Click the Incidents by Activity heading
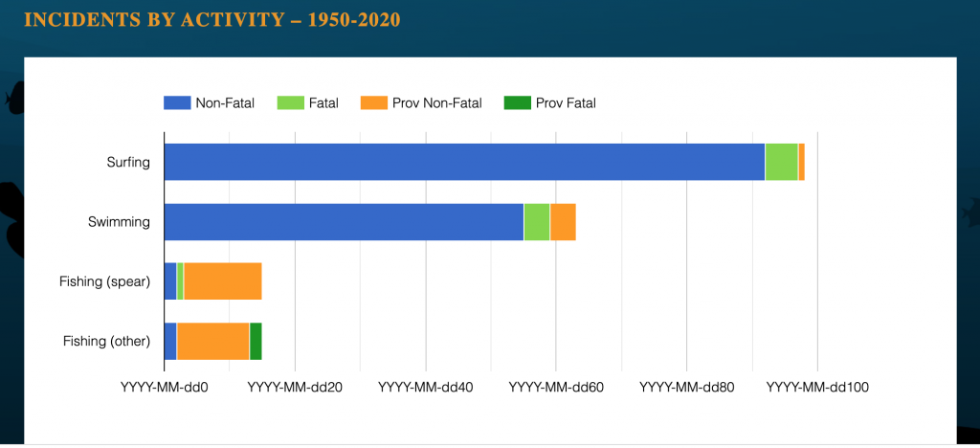The height and width of the screenshot is (448, 980). coord(212,20)
